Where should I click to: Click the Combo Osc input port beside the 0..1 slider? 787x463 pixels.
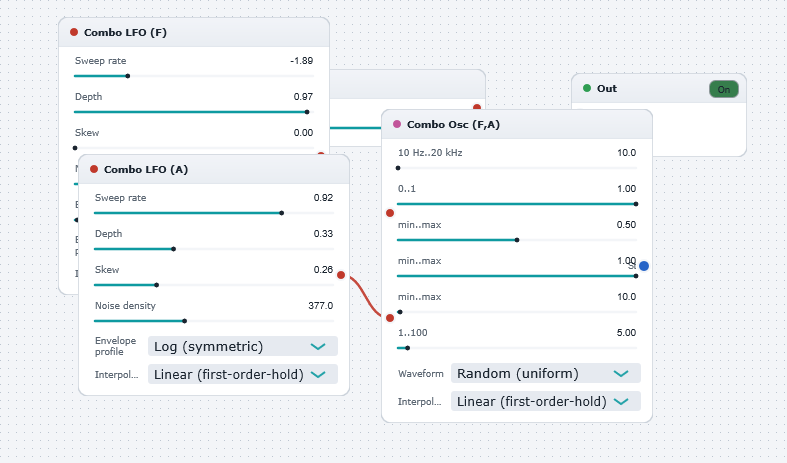[390, 213]
